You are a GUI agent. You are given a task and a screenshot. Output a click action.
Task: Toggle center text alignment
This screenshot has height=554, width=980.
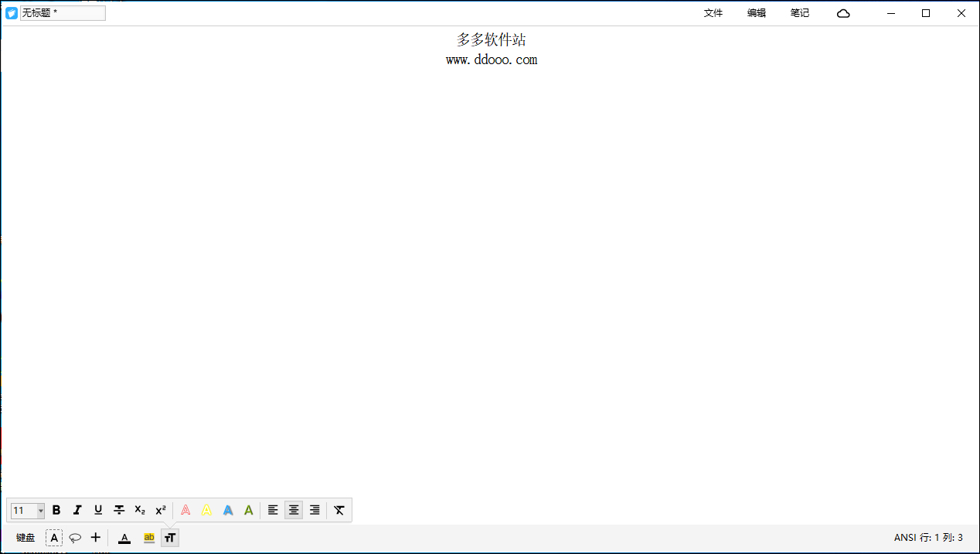click(294, 510)
